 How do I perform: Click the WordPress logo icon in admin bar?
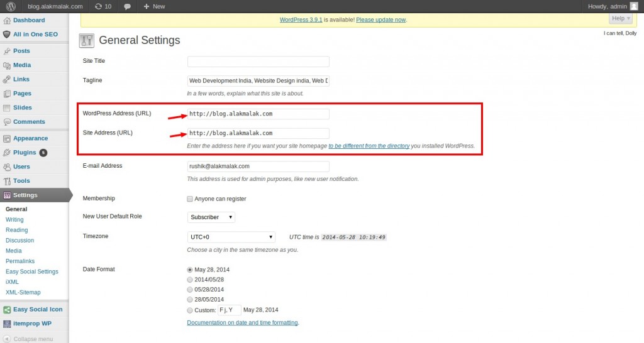pyautogui.click(x=11, y=6)
